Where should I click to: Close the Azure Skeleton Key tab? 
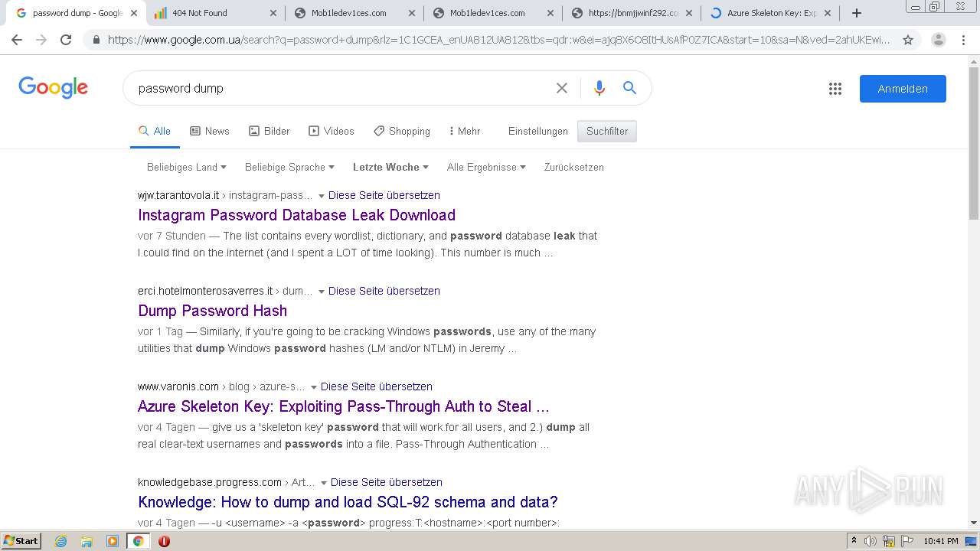tap(828, 13)
